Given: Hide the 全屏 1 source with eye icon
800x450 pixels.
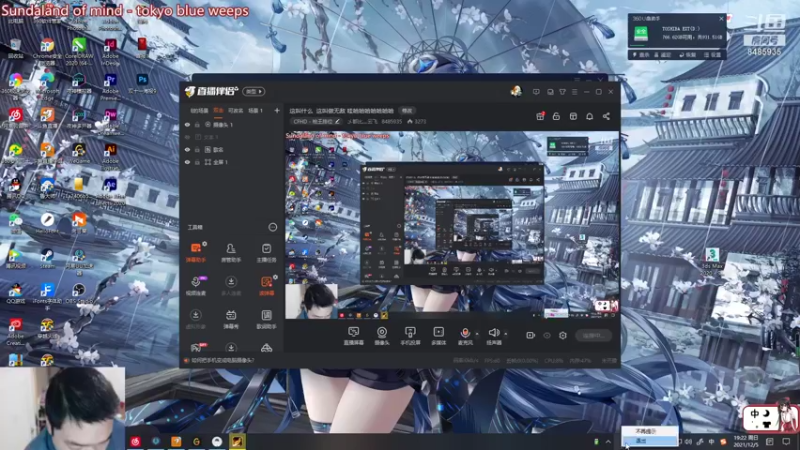Looking at the screenshot, I should pos(187,162).
